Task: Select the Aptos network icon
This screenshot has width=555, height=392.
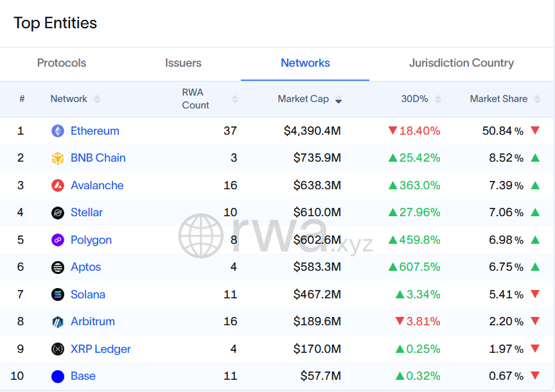Action: tap(57, 267)
